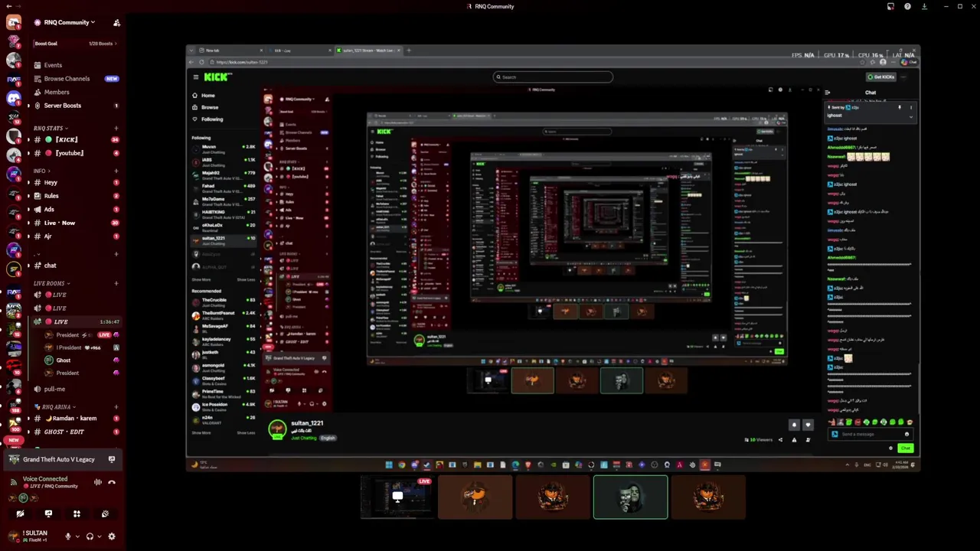Viewport: 980px width, 551px height.
Task: Open Events in the server sidebar
Action: pos(75,65)
